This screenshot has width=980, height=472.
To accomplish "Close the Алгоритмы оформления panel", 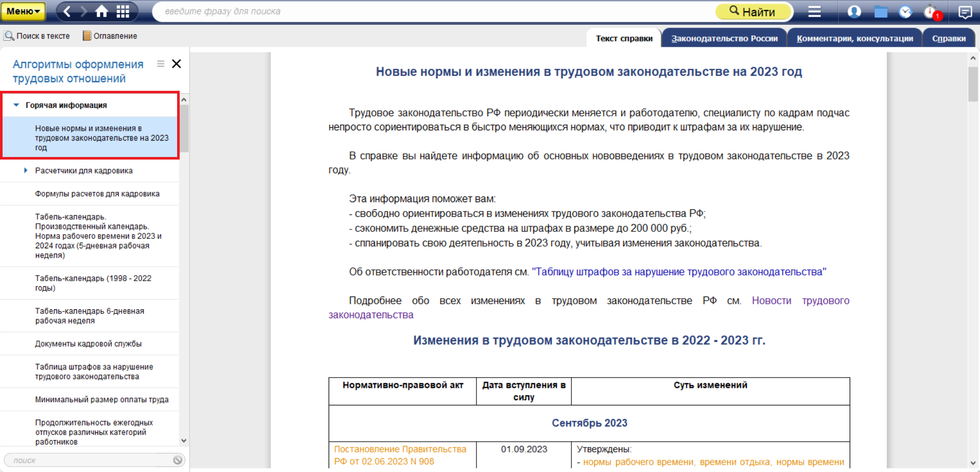I will (x=177, y=64).
